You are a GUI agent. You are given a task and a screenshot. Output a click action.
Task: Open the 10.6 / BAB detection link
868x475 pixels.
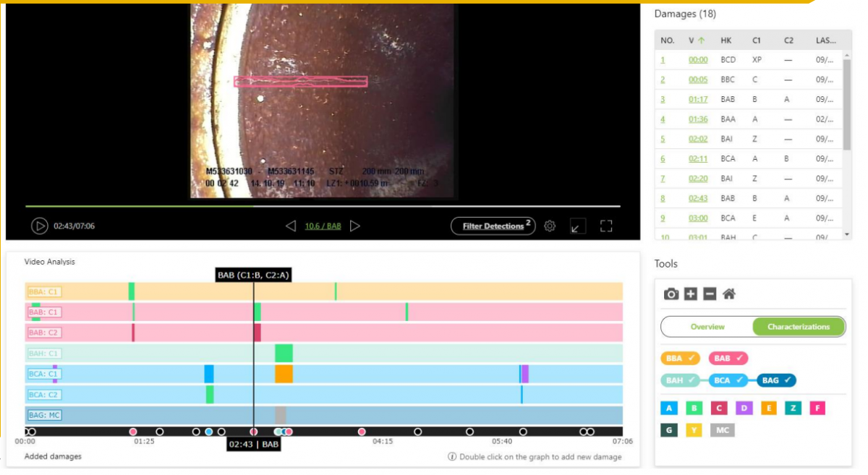(x=323, y=226)
